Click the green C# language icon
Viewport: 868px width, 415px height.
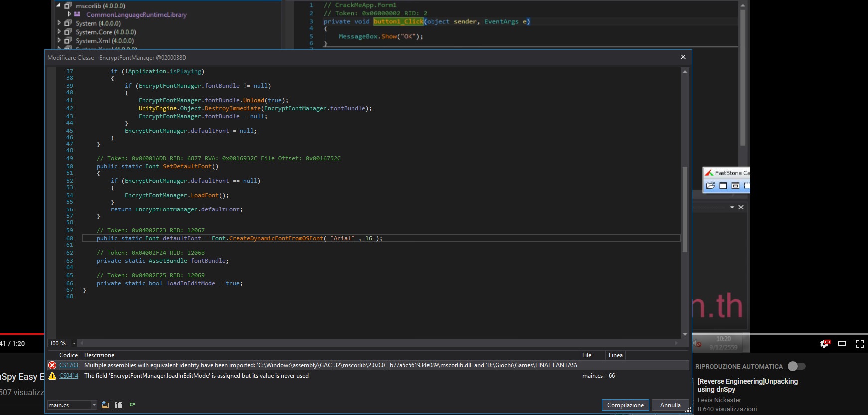point(132,405)
